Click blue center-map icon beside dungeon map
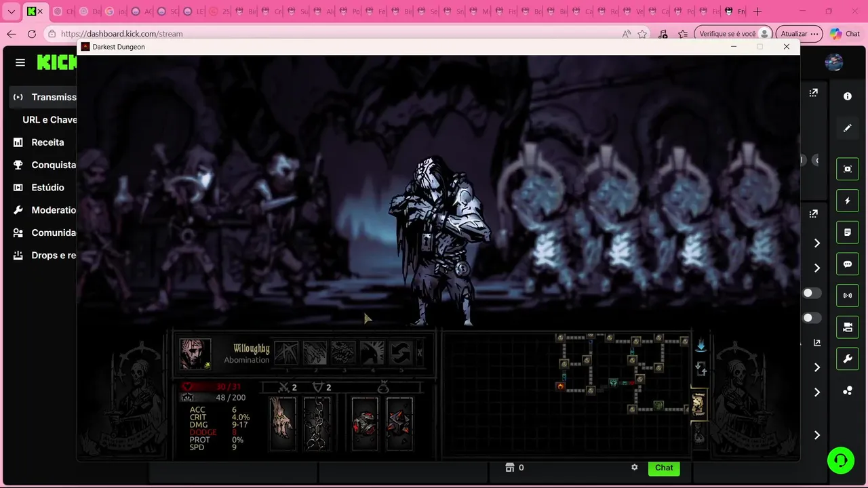The height and width of the screenshot is (488, 868). pos(701,346)
